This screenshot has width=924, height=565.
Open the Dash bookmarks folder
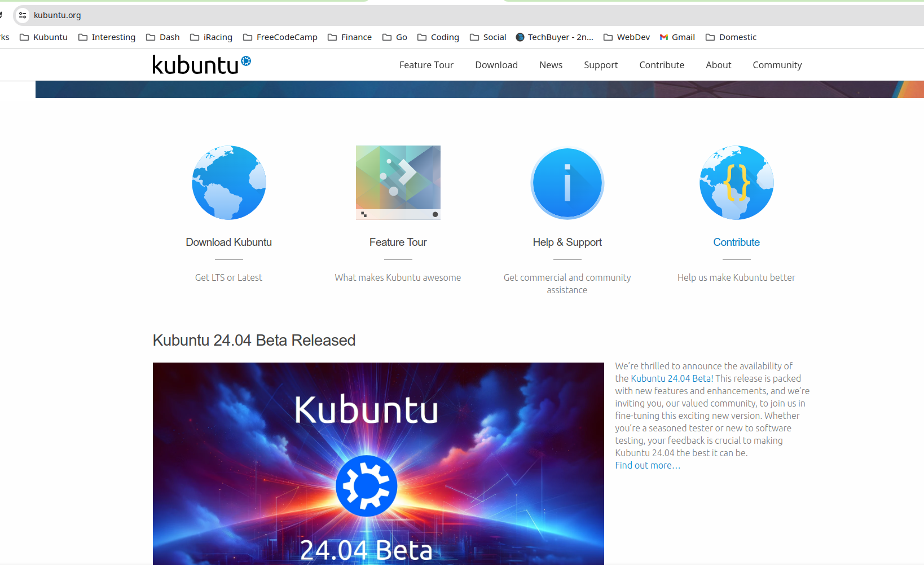162,37
